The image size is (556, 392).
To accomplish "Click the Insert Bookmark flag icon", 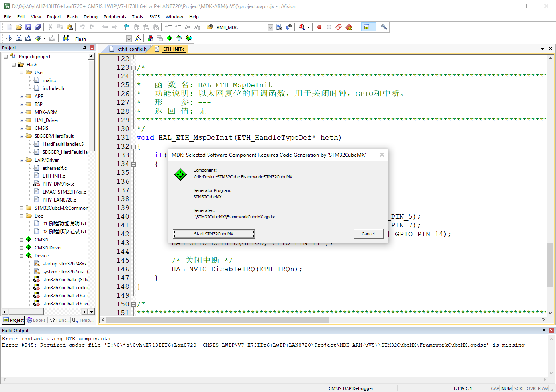I will click(x=127, y=27).
